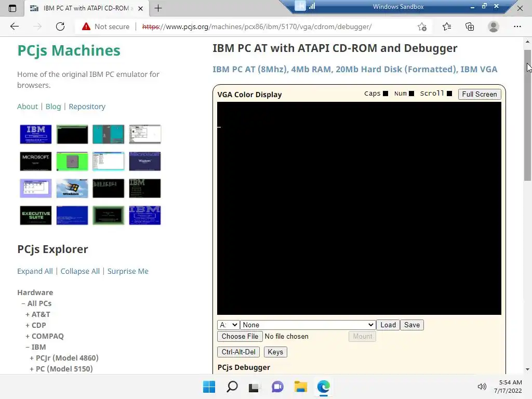Screen dimensions: 532x399
Task: Click Expand All in PCjs Explorer
Action: tap(35, 271)
